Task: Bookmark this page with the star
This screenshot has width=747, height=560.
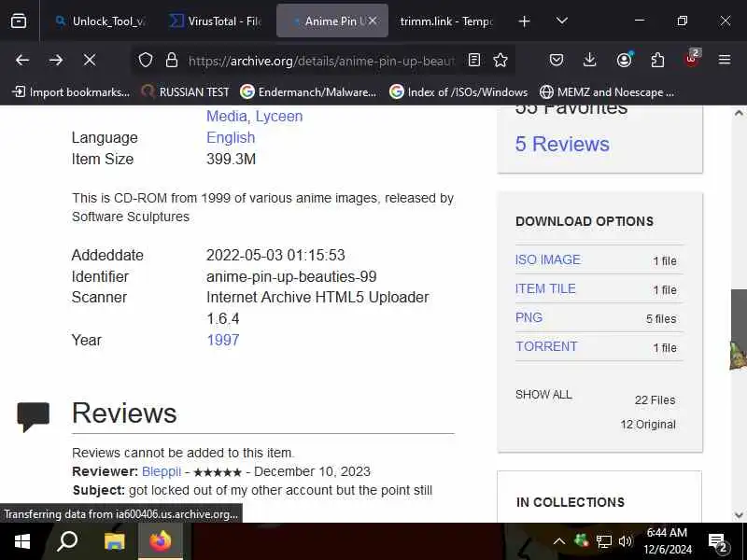Action: click(x=500, y=60)
